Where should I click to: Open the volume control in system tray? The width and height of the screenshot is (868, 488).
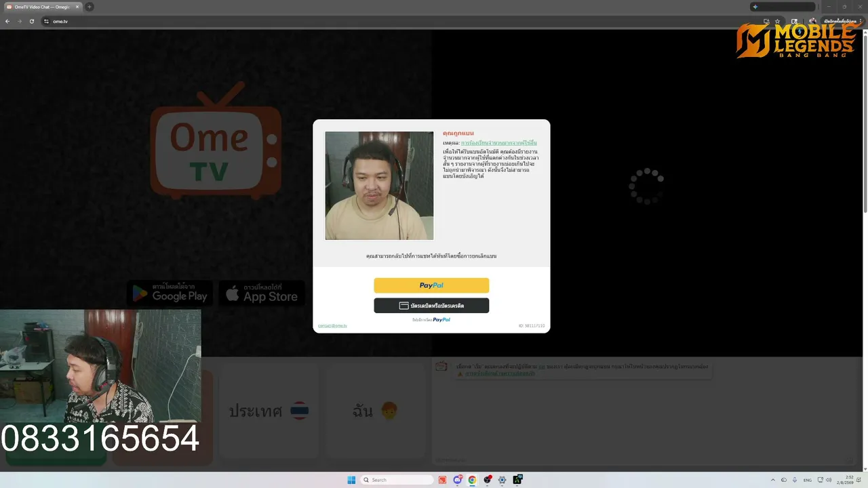(x=829, y=480)
